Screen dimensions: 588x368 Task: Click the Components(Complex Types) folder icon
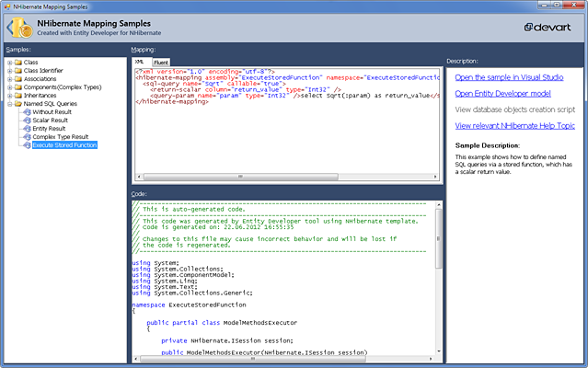(18, 87)
